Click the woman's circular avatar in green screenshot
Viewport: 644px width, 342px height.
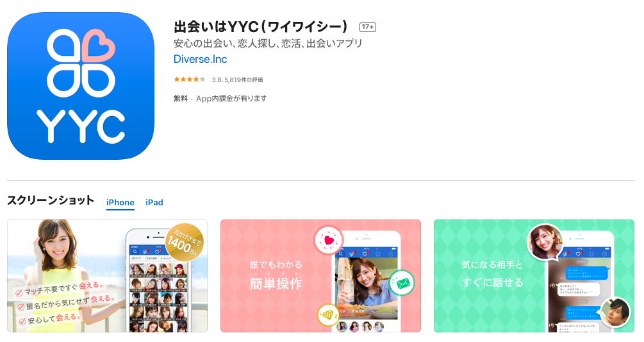(x=545, y=242)
